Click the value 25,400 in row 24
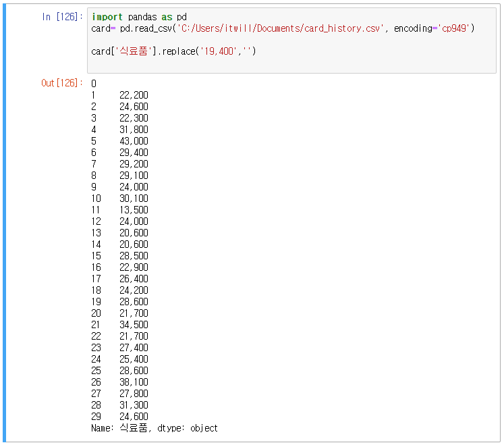The width and height of the screenshot is (504, 445). [x=134, y=359]
